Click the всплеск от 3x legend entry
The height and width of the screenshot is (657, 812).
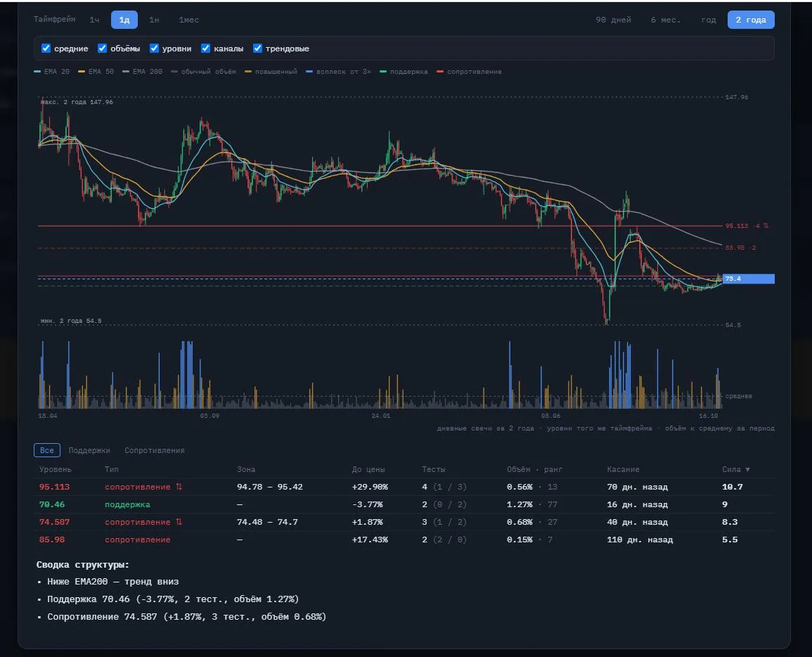coord(339,72)
